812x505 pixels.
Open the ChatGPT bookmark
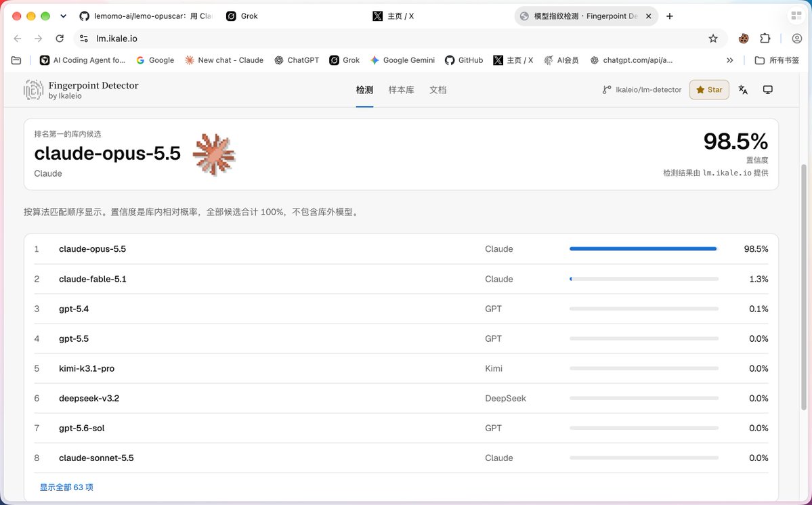[297, 60]
